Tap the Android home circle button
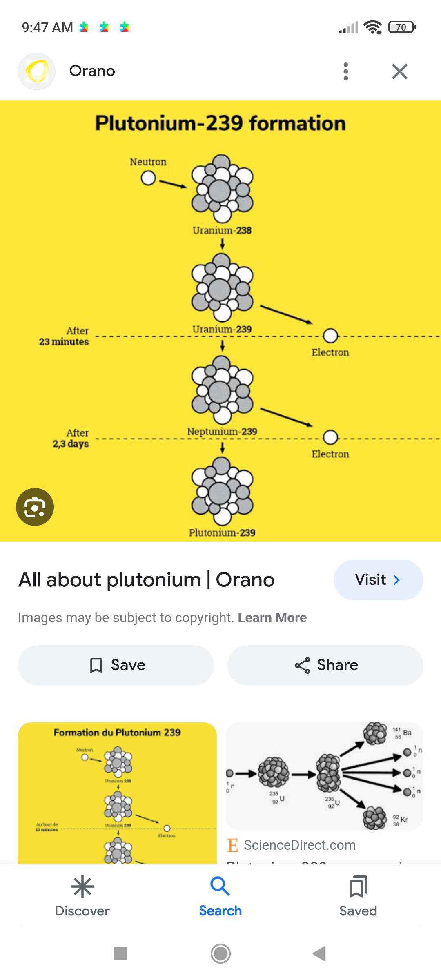The image size is (441, 980). click(220, 953)
